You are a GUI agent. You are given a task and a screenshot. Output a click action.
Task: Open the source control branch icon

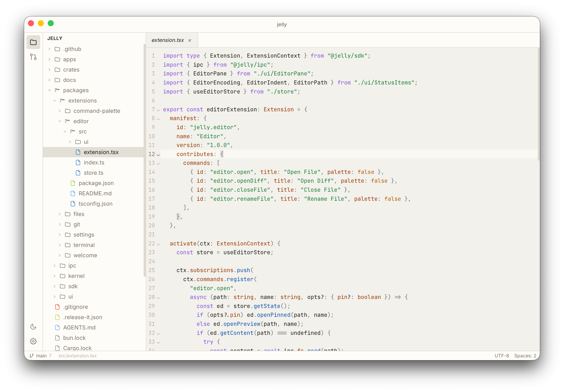pyautogui.click(x=33, y=57)
